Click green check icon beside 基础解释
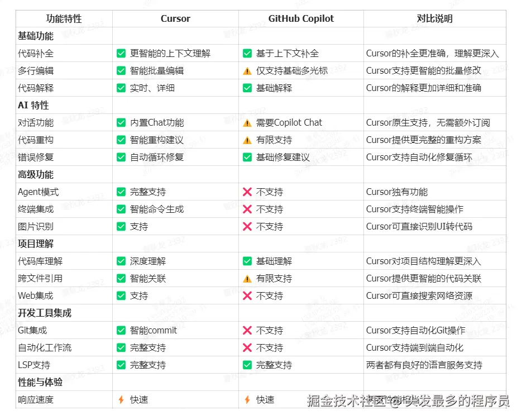Image resolution: width=522 pixels, height=420 pixels. tap(247, 88)
